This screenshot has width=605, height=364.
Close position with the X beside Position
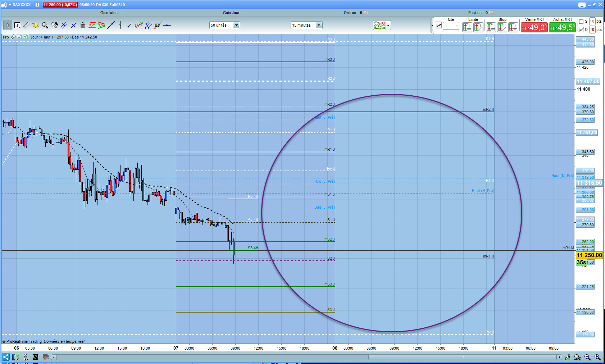coord(491,13)
